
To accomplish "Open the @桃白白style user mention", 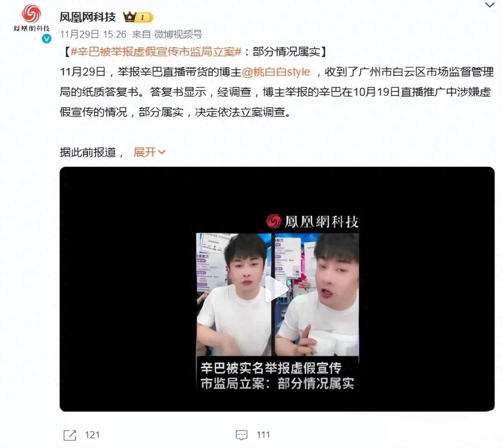I will (x=276, y=72).
